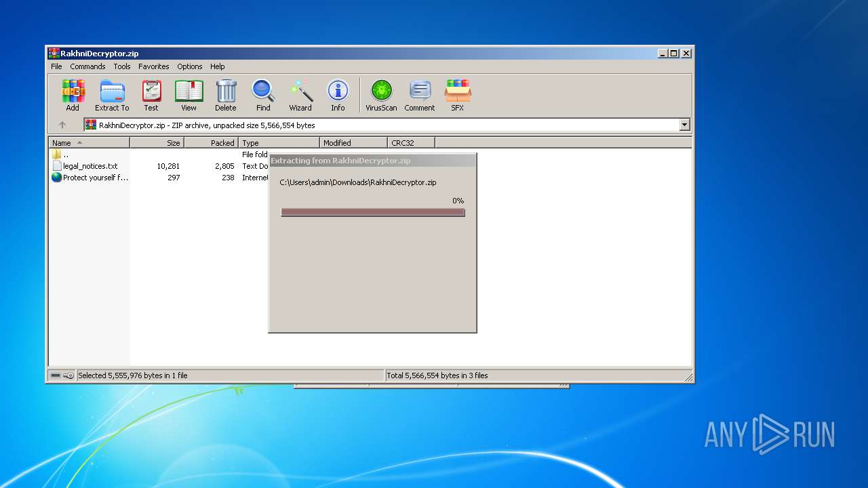The width and height of the screenshot is (868, 488).
Task: Select the globe icon of Protect yourself file
Action: [57, 178]
